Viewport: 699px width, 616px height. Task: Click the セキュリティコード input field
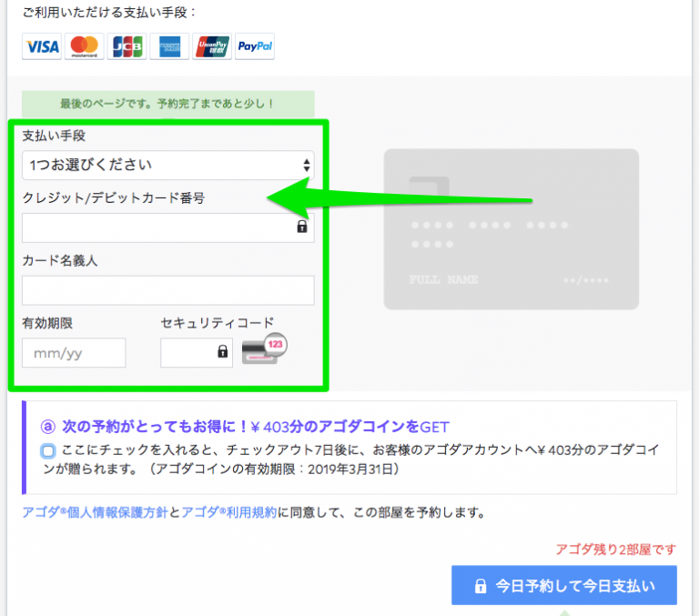188,352
